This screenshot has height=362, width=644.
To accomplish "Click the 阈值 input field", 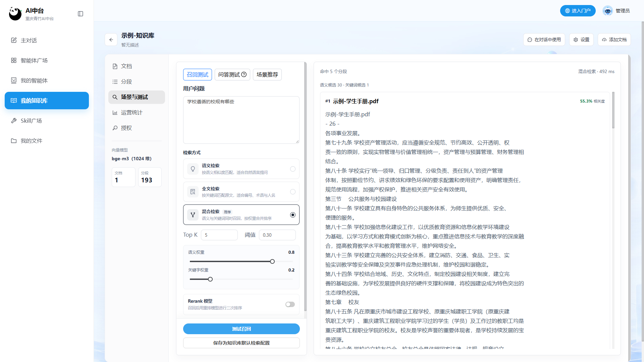I will coord(277,235).
